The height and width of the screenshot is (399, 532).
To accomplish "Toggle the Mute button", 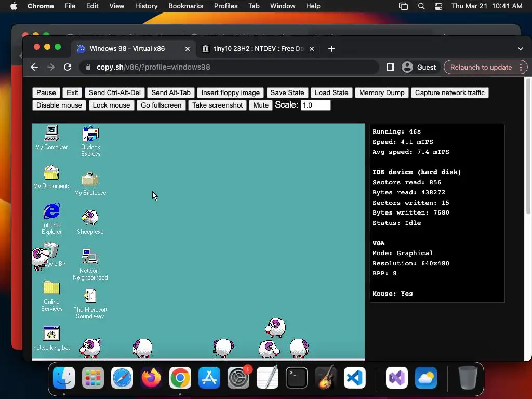I will (261, 105).
